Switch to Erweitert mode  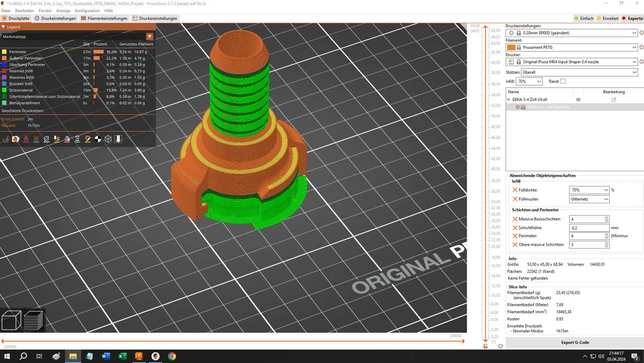[607, 19]
